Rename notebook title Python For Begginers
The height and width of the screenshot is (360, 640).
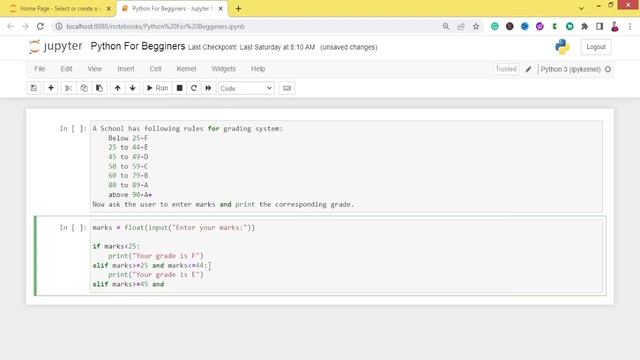pyautogui.click(x=138, y=47)
